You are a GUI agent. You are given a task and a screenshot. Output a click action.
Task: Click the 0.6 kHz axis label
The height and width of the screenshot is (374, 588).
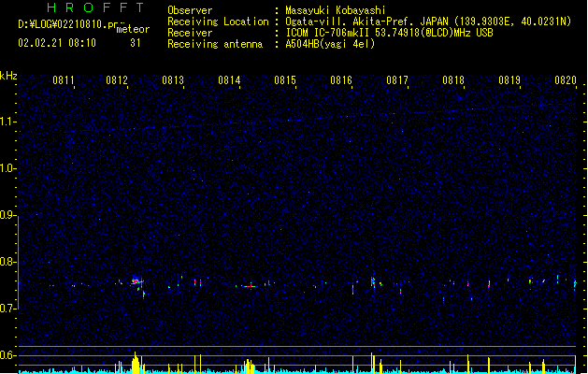[x=7, y=355]
